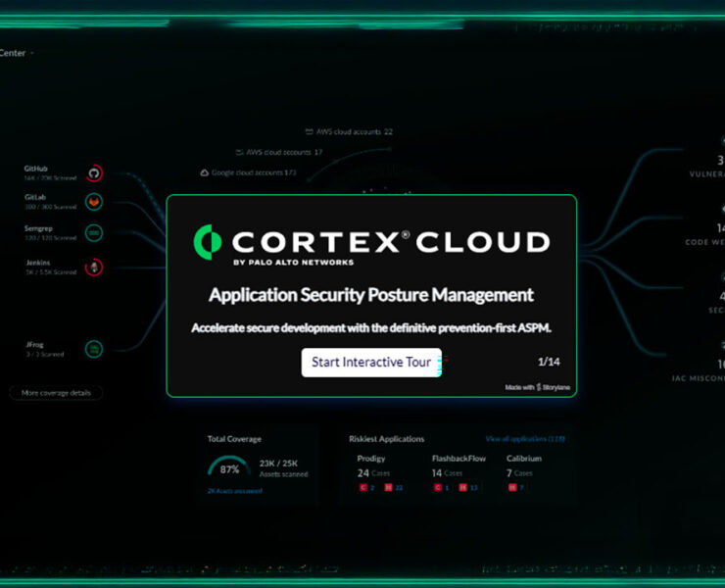Click the JFrog source icon
This screenshot has width=725, height=588.
(94, 349)
